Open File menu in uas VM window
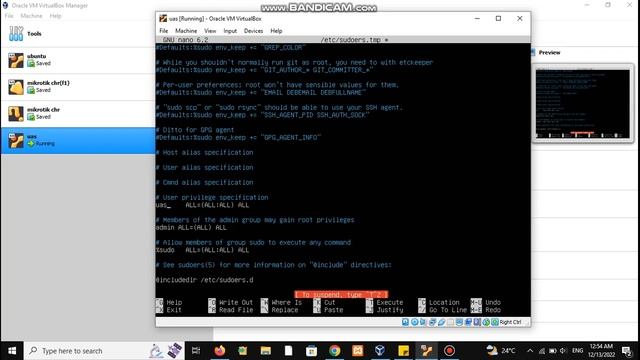This screenshot has height=360, width=640. (164, 31)
